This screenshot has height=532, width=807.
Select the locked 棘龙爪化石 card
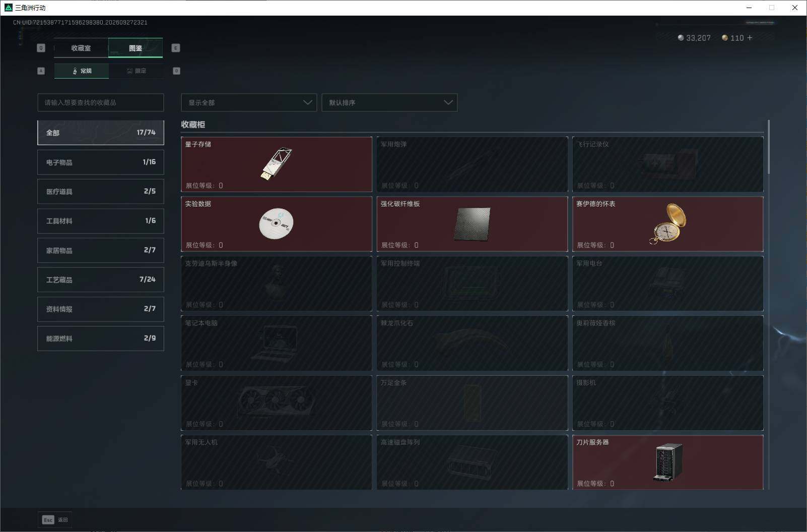coord(472,343)
